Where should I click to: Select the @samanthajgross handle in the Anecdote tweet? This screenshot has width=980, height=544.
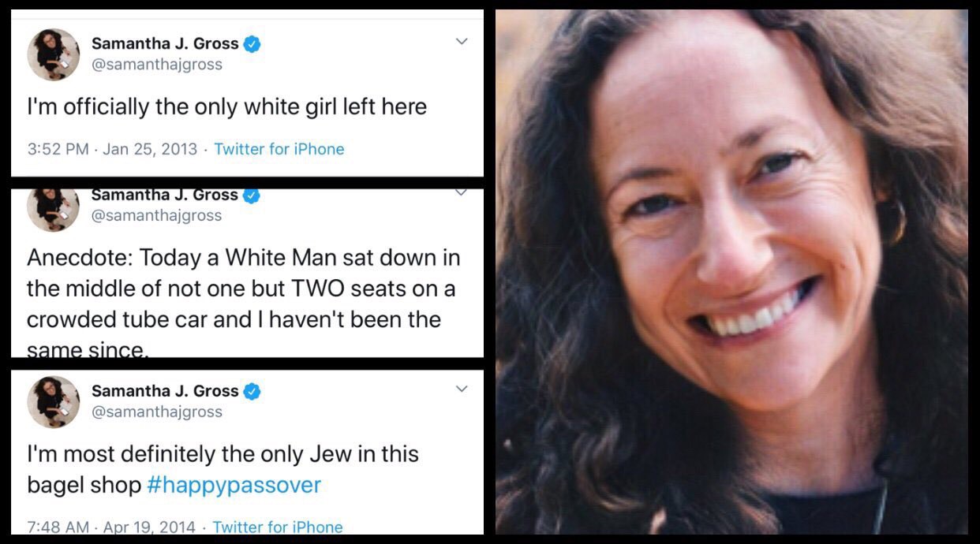[157, 215]
